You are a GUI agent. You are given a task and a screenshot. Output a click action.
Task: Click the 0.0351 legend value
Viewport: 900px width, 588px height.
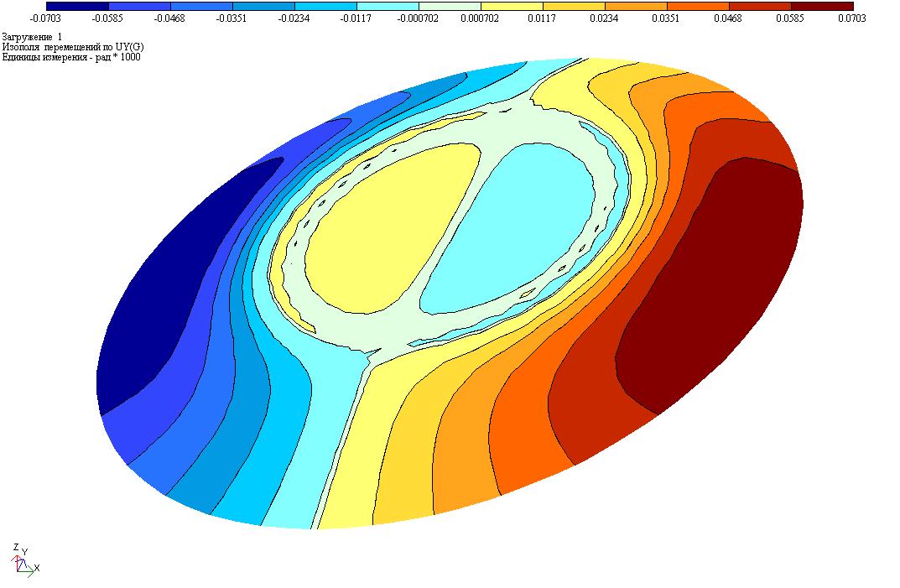(666, 18)
